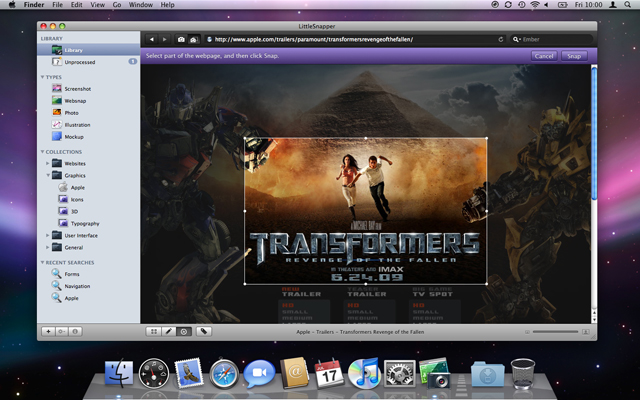
Task: Open the gear action menu below sidebar
Action: pyautogui.click(x=62, y=331)
